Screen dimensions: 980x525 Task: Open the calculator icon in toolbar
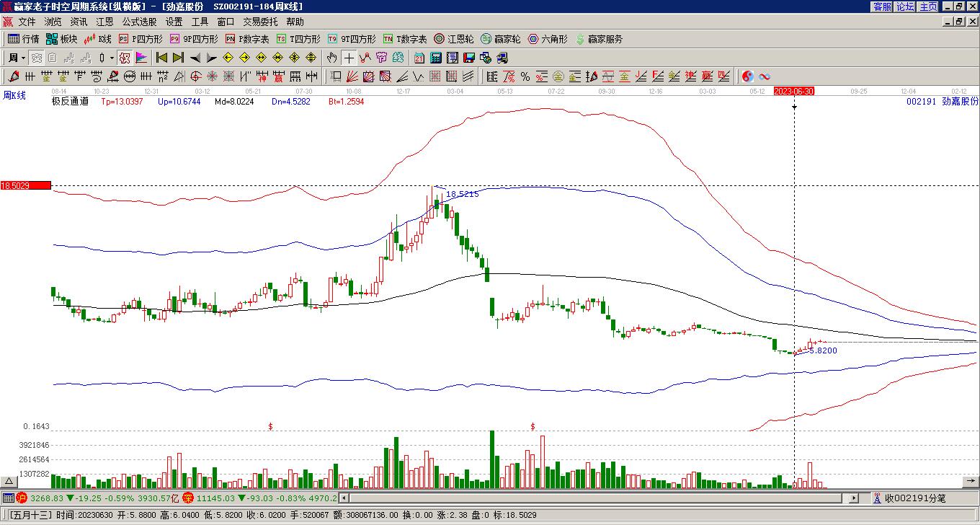pyautogui.click(x=435, y=58)
